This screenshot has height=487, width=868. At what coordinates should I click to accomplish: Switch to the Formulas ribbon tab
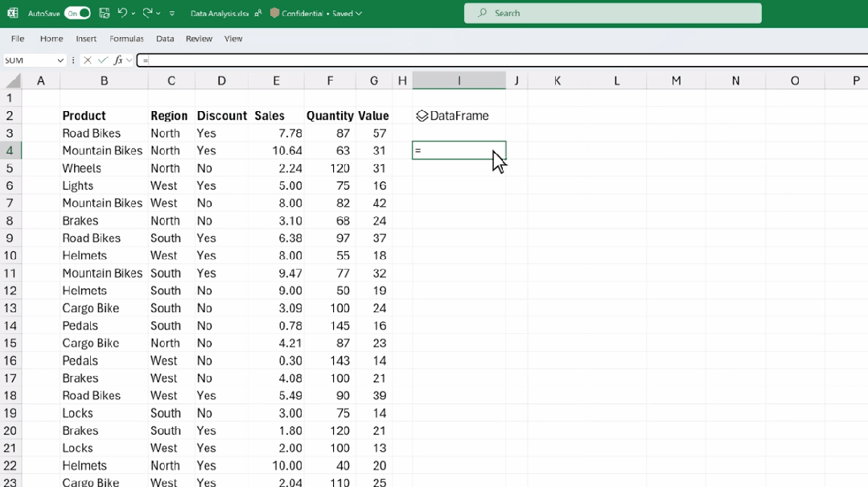tap(126, 39)
